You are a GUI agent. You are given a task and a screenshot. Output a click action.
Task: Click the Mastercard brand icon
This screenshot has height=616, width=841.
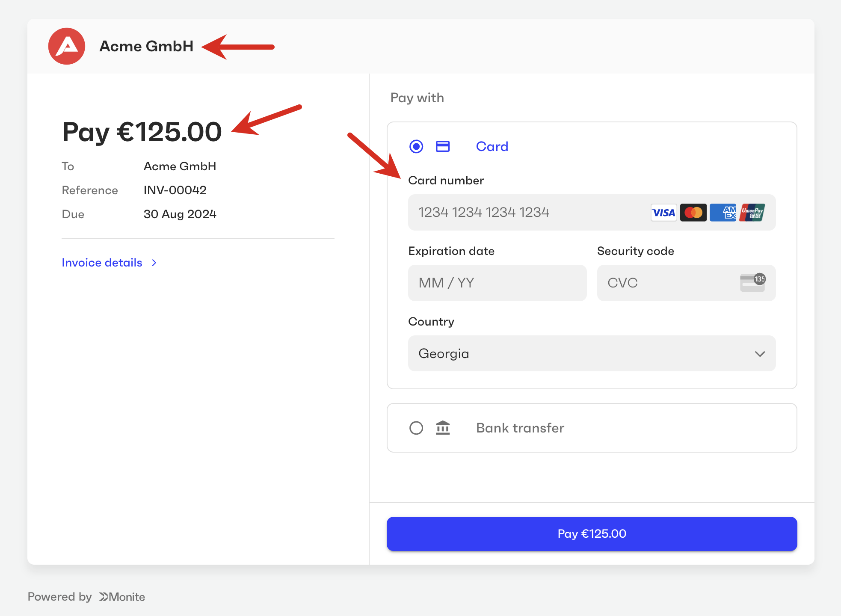pos(693,213)
